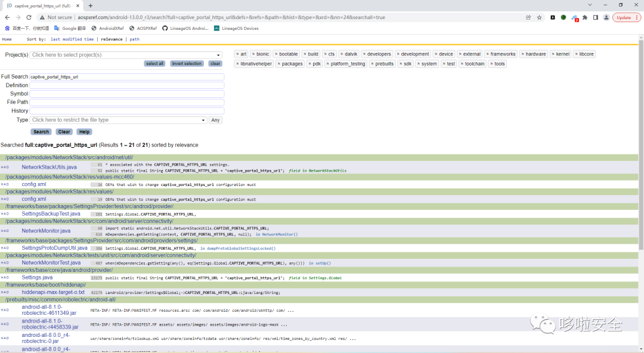Remove the libcore project tag with its x

pyautogui.click(x=576, y=54)
